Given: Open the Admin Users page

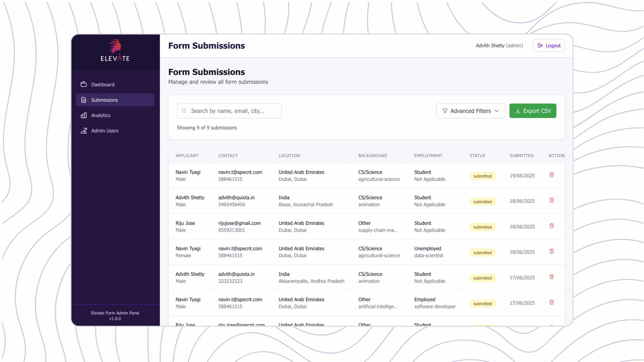Looking at the screenshot, I should (x=105, y=131).
